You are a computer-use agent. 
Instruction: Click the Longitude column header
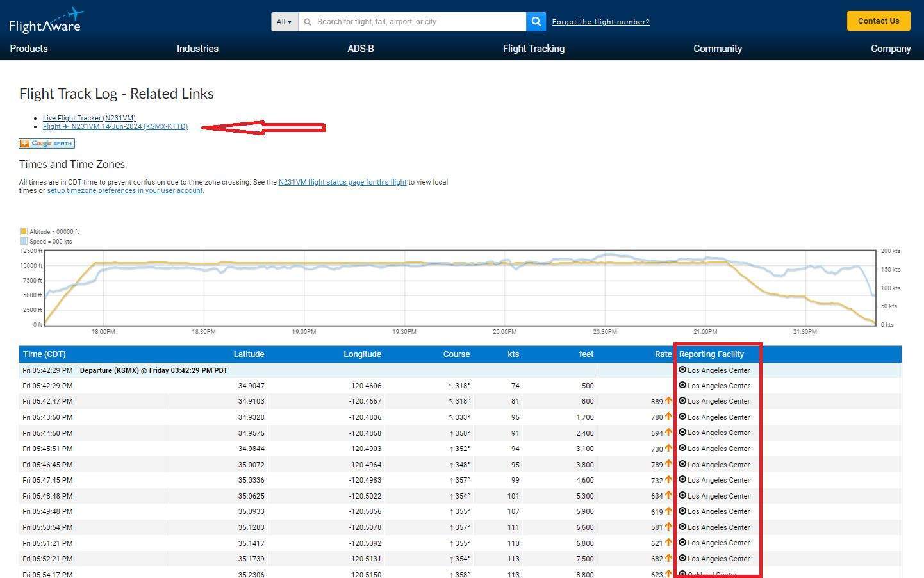[x=362, y=354]
